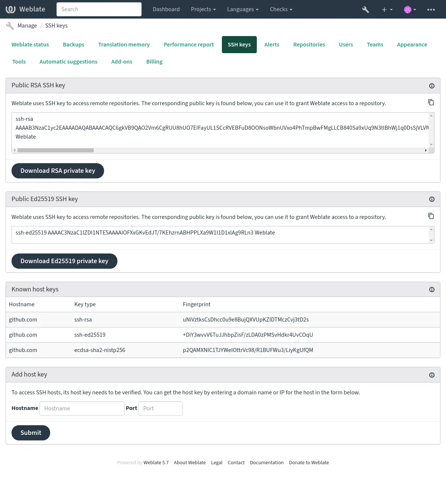Screen dimensions: 446x504
Task: Open the Appearance tab
Action: click(412, 45)
